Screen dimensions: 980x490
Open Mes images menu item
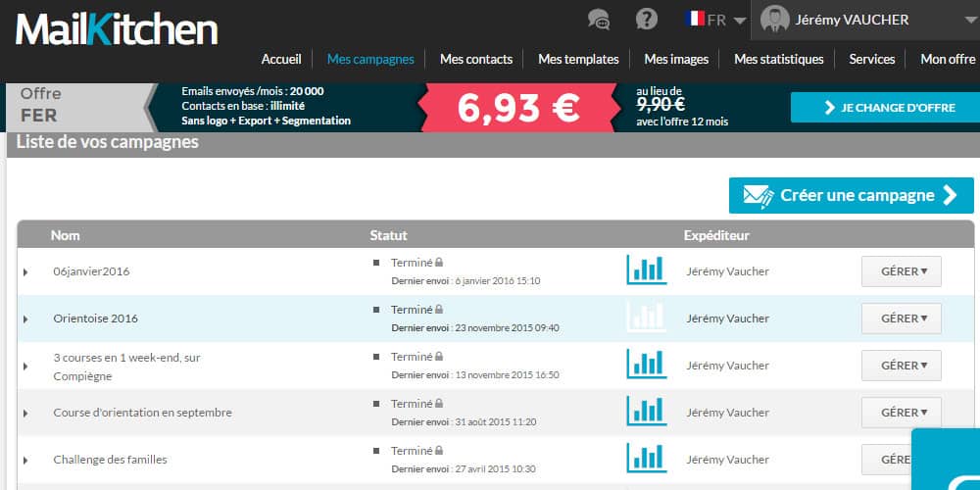point(676,60)
